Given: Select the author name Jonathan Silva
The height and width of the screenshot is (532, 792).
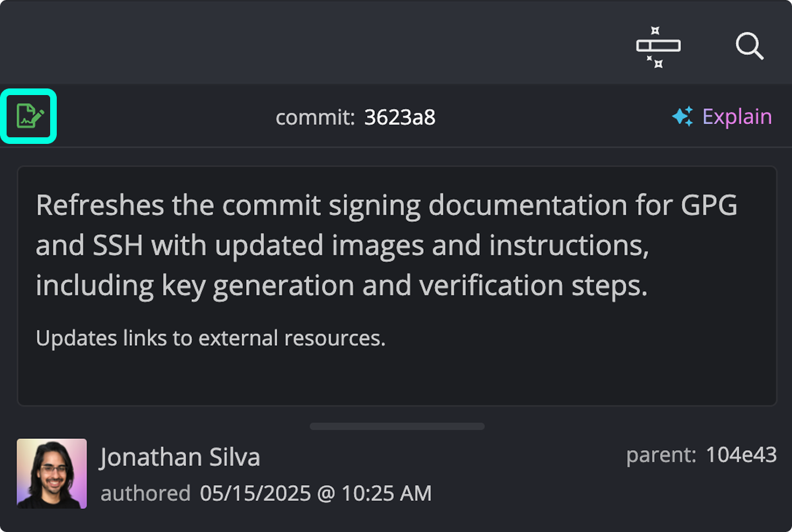Looking at the screenshot, I should pos(180,457).
